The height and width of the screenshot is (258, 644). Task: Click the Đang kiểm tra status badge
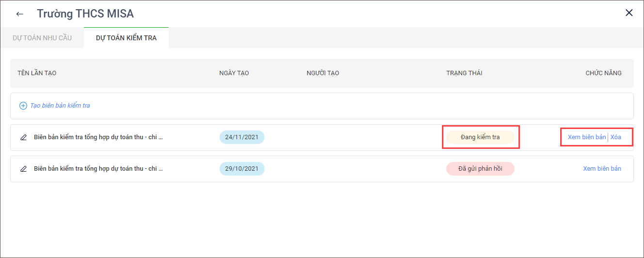pyautogui.click(x=480, y=137)
